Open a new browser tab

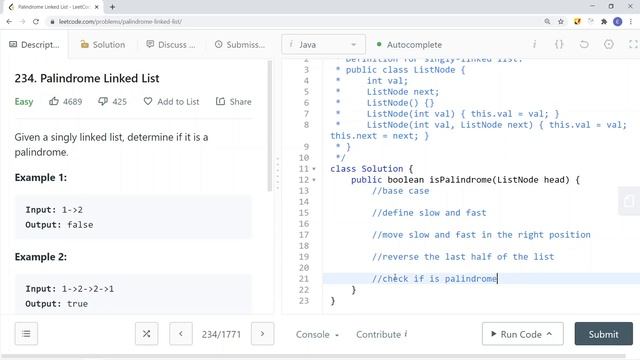112,7
